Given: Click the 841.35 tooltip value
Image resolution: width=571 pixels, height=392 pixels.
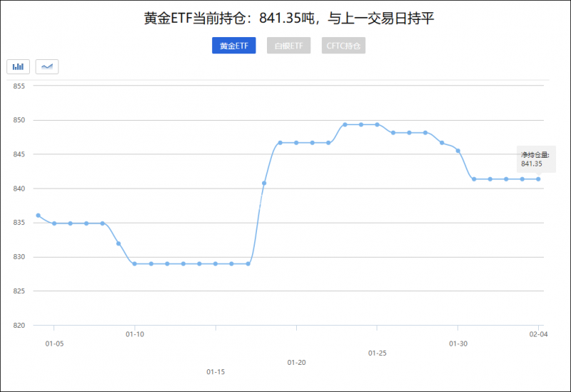Looking at the screenshot, I should (x=532, y=164).
